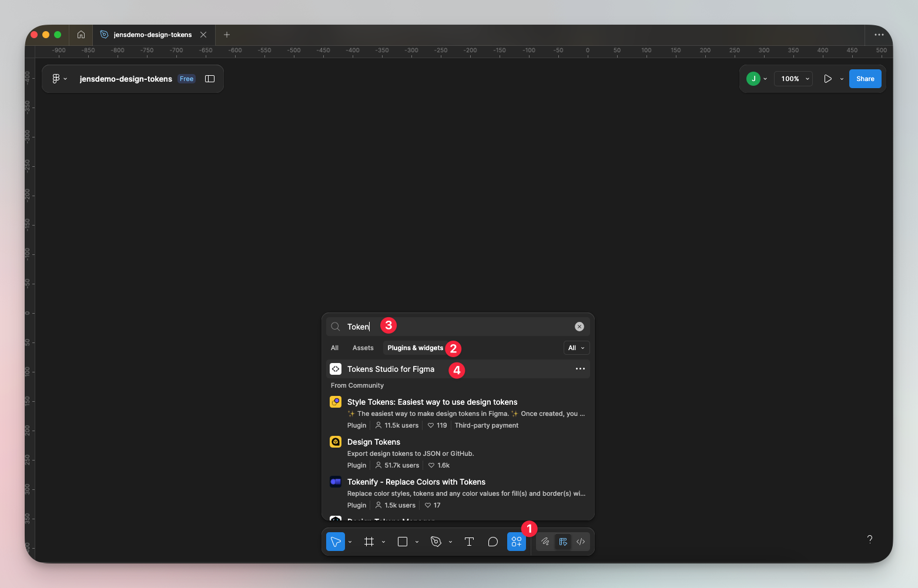Select the Pen tool
This screenshot has width=918, height=588.
pyautogui.click(x=436, y=542)
